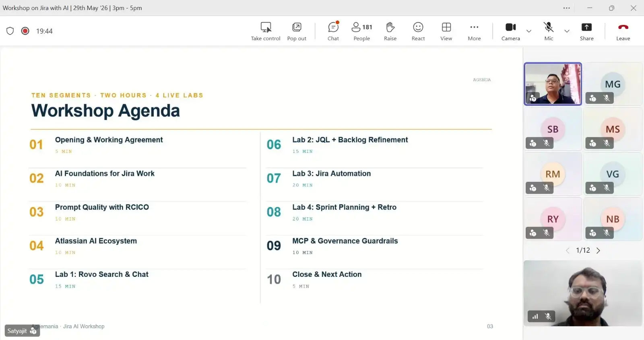Click the Workshop Agenda slide heading
Screen dimensions: 644x340
click(105, 111)
